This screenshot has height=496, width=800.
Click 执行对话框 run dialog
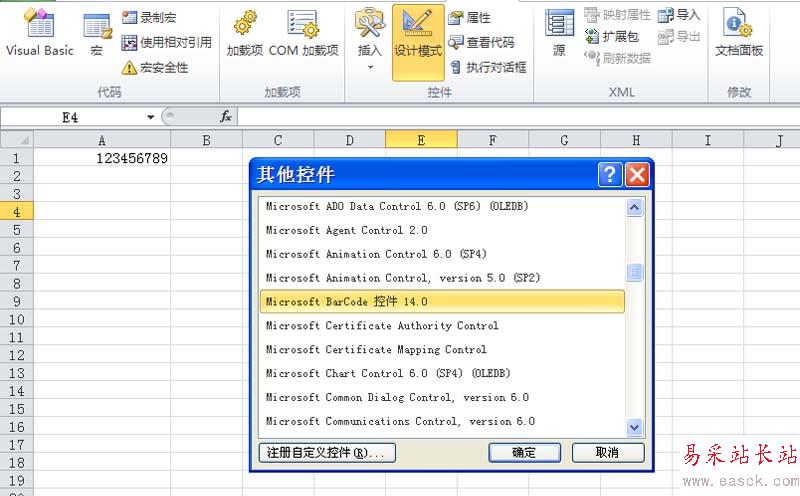(488, 67)
